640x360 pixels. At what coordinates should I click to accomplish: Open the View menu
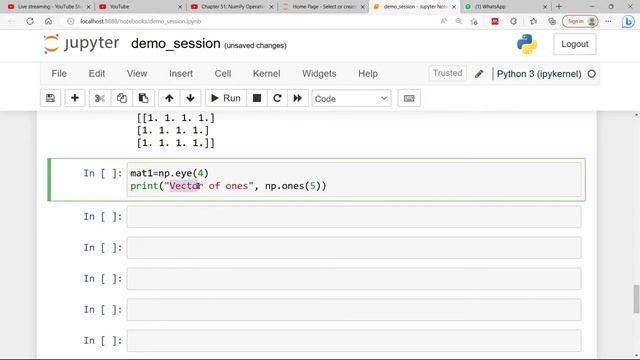tap(137, 73)
